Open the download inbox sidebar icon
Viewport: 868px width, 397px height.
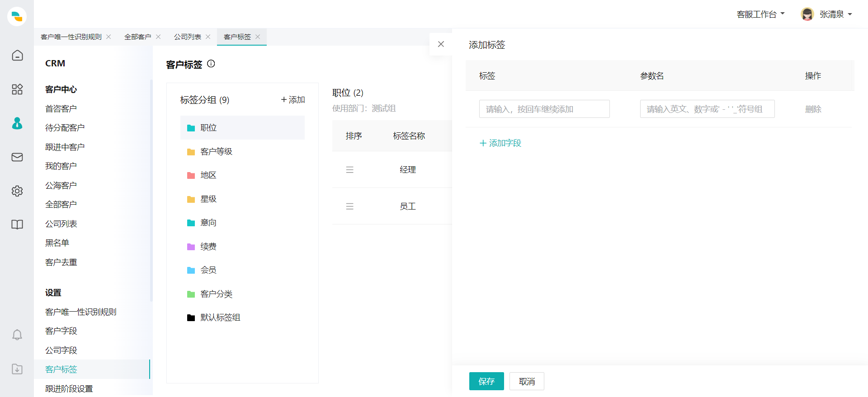17,369
